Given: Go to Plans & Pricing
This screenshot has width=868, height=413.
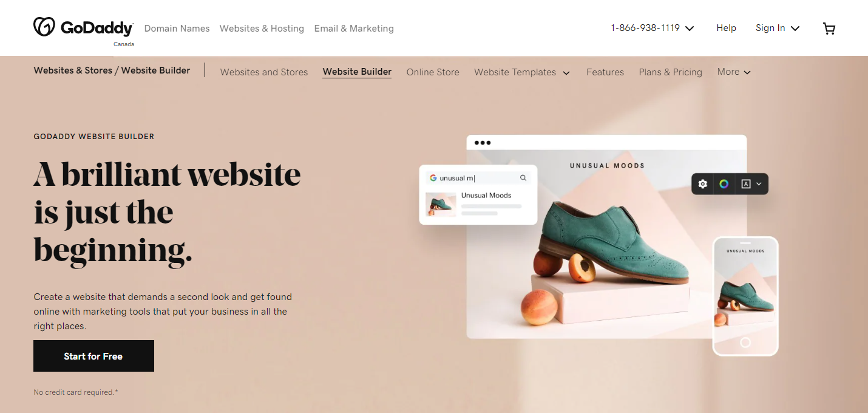Looking at the screenshot, I should tap(670, 72).
